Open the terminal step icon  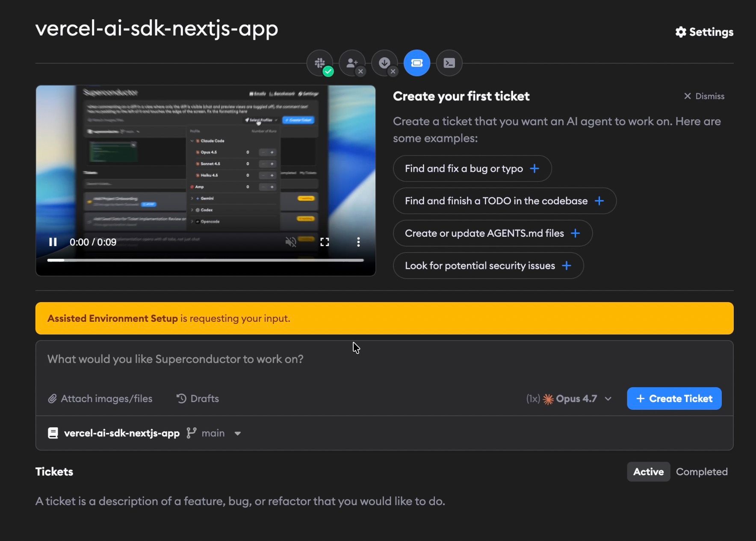tap(449, 63)
